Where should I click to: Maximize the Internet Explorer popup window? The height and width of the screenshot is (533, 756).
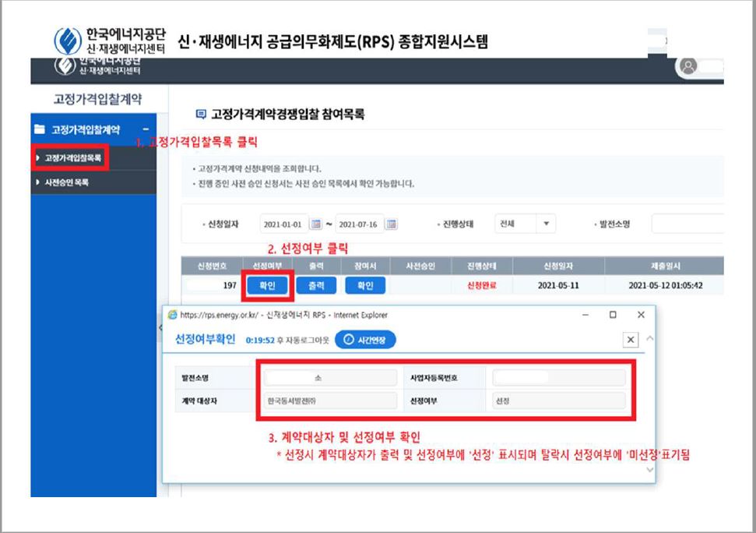(x=613, y=315)
